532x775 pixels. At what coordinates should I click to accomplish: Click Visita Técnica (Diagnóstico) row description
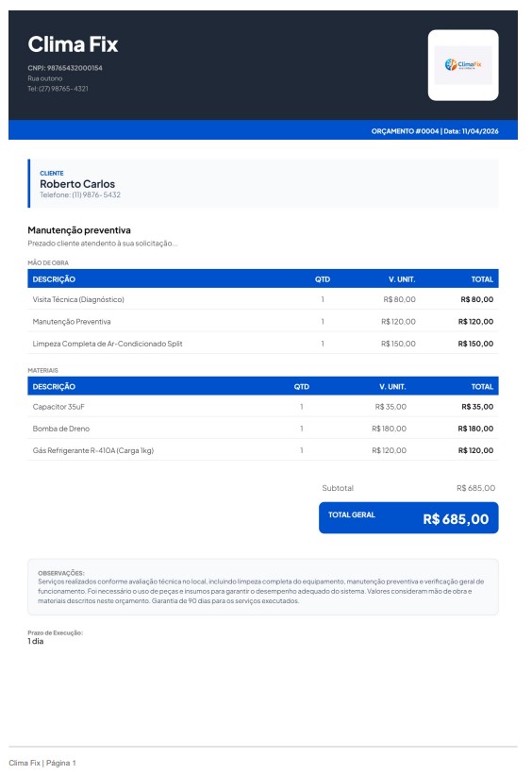tap(78, 299)
